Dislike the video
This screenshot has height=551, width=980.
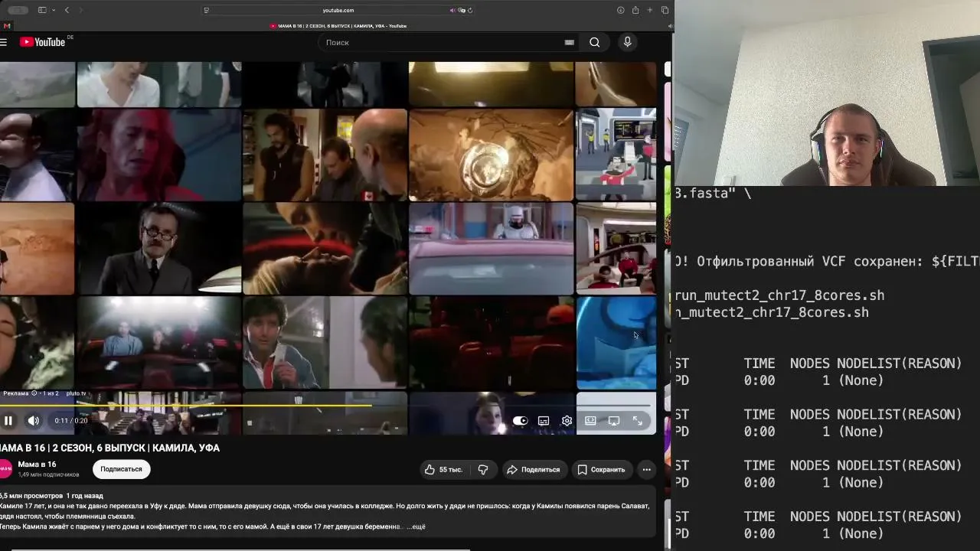(483, 469)
